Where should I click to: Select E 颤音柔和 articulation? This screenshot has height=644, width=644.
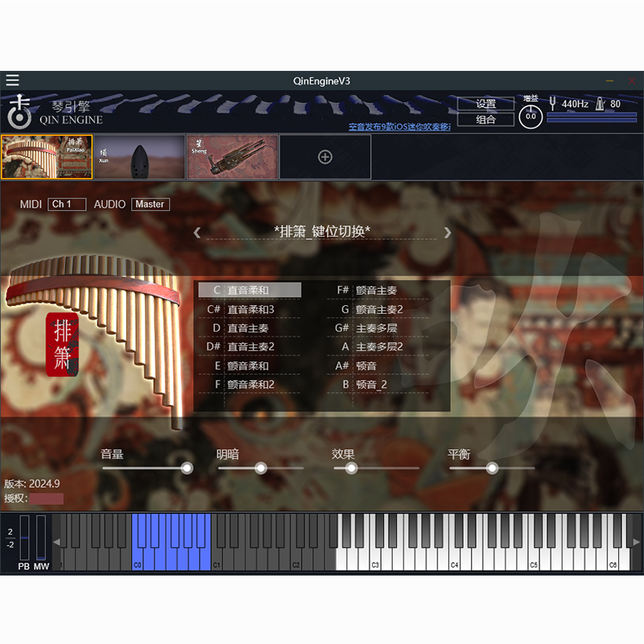(x=250, y=365)
